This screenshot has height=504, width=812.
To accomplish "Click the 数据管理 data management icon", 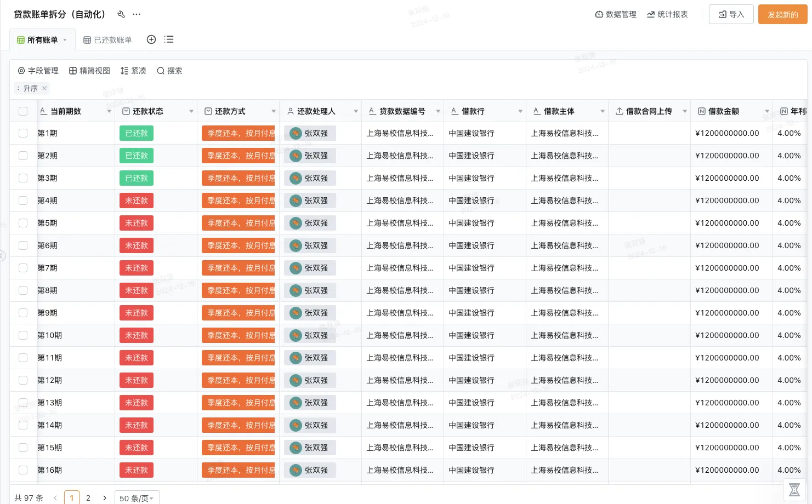I will point(615,14).
